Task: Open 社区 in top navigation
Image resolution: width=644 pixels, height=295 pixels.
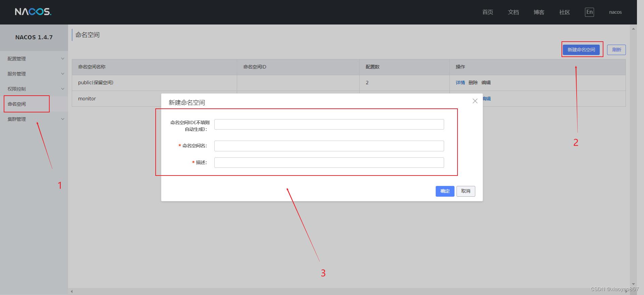Action: tap(565, 12)
